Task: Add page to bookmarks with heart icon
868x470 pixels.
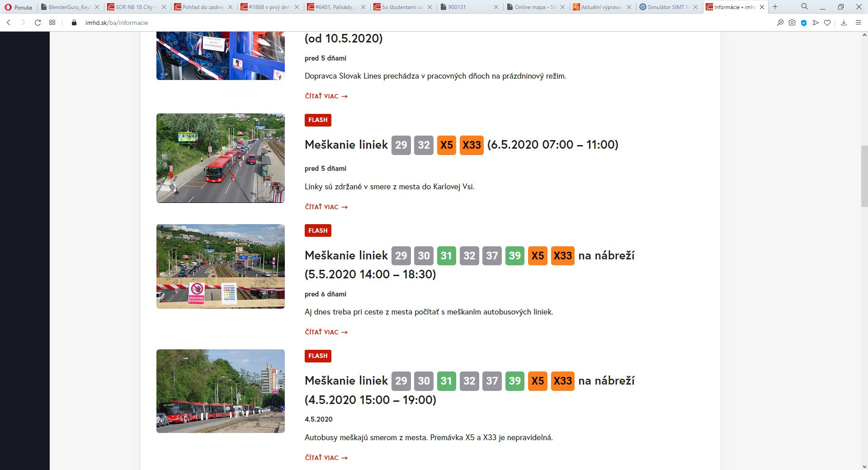Action: coord(827,23)
